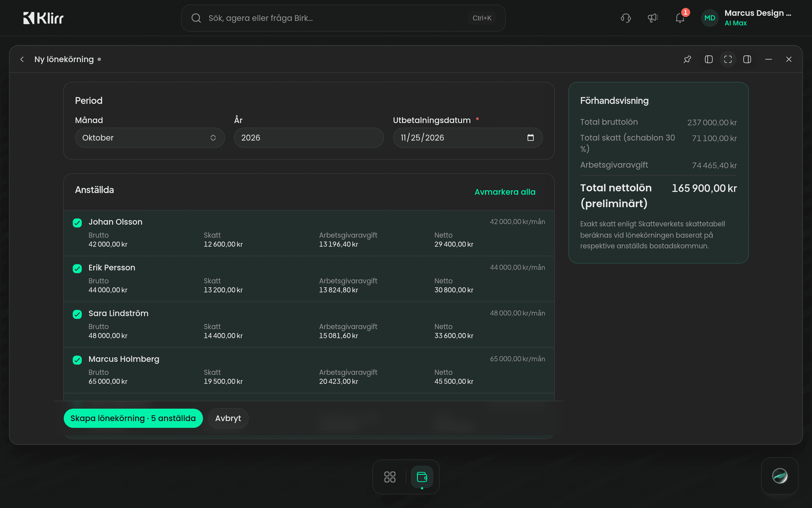812x508 pixels.
Task: Click Total bruttolön value 237 000,00 kr
Action: [712, 122]
